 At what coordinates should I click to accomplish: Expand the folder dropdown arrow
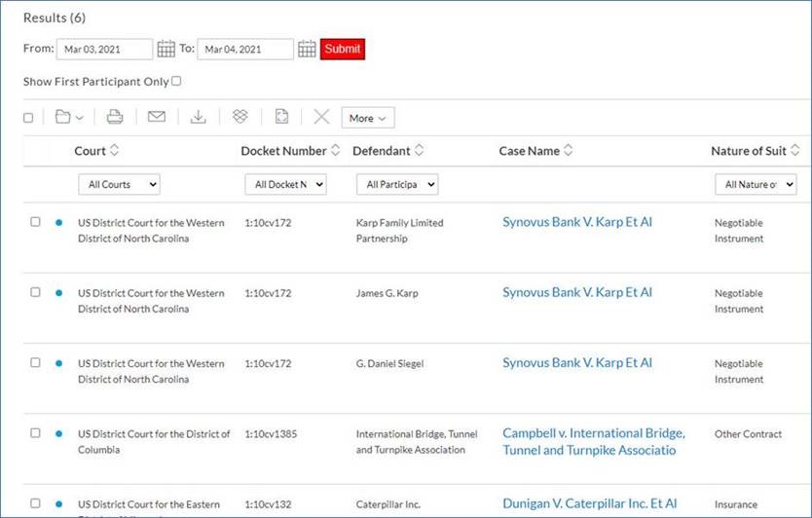(79, 118)
